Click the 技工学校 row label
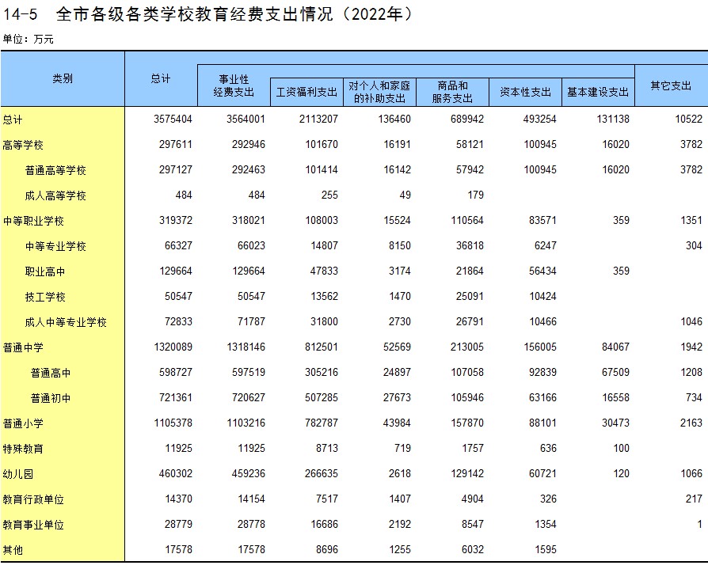708x588 pixels. tap(45, 297)
